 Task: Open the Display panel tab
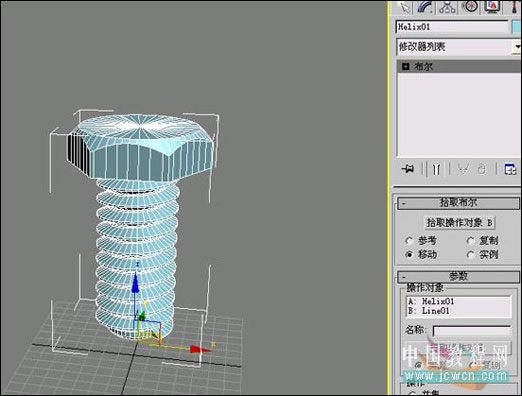(493, 7)
